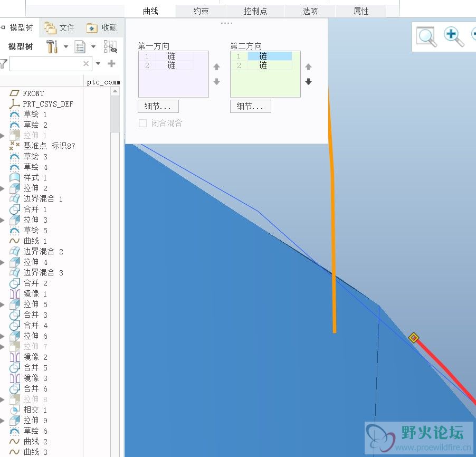Screen dimensions: 476x457
Task: Expand the 拉伸 4 extrude node
Action: pos(2,262)
